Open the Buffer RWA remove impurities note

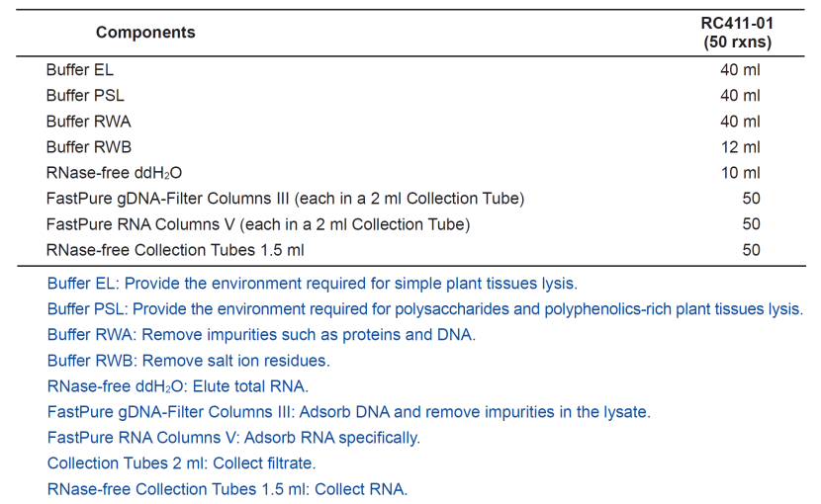[x=261, y=334]
